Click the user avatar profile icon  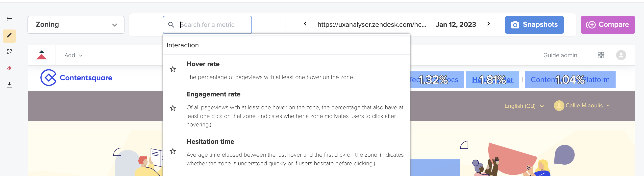[621, 55]
